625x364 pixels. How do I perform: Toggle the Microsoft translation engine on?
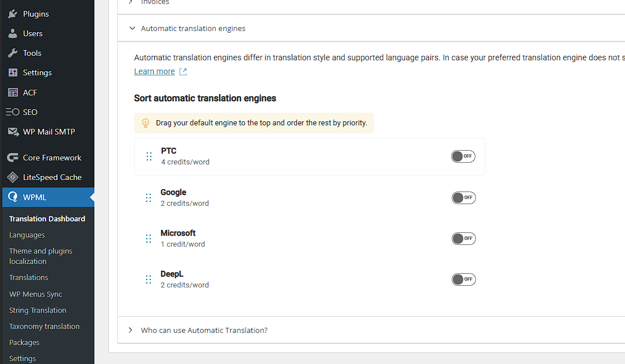click(463, 239)
